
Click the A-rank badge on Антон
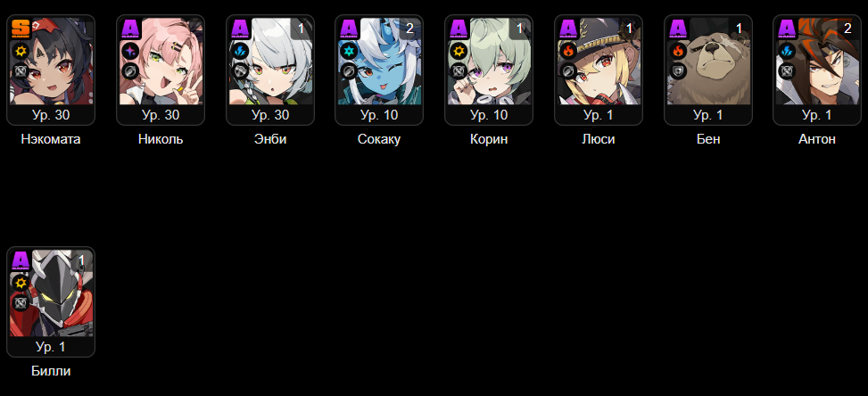[787, 27]
